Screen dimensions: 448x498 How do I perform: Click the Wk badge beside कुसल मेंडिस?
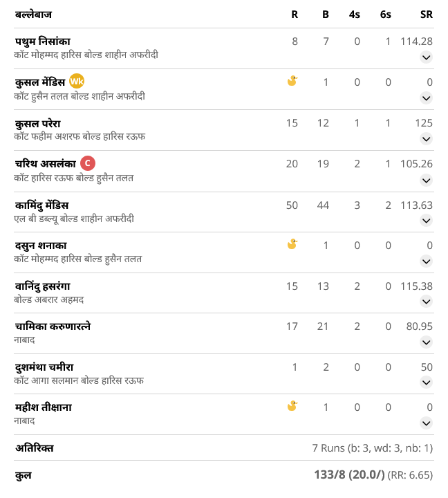pyautogui.click(x=77, y=82)
